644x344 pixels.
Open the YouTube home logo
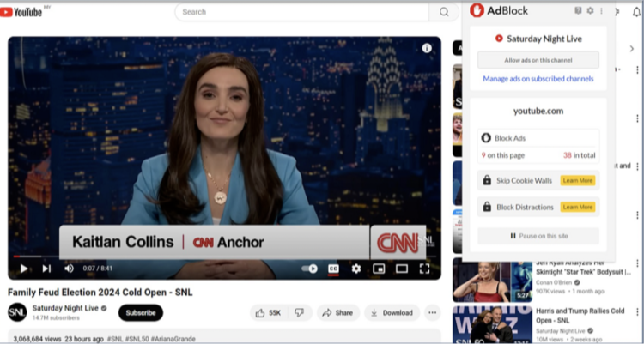(21, 12)
